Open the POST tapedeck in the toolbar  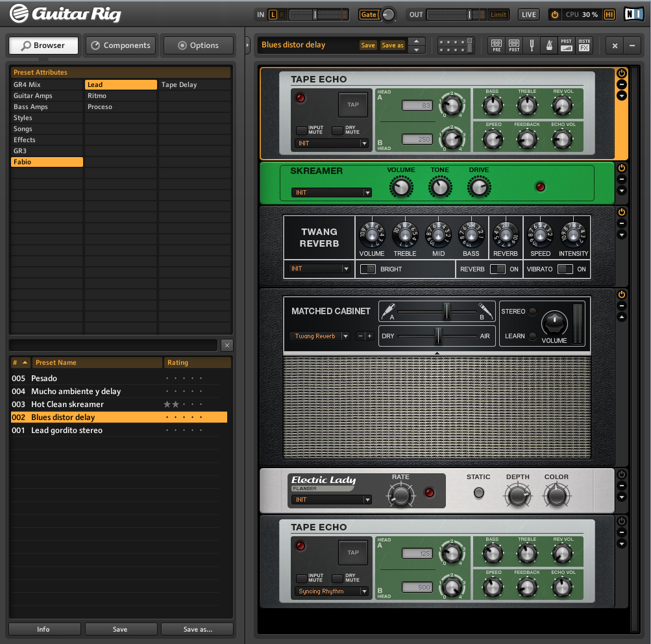pos(514,45)
